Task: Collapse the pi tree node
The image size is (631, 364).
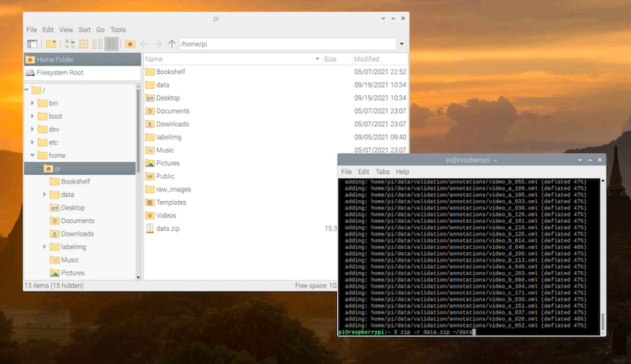Action: click(39, 169)
